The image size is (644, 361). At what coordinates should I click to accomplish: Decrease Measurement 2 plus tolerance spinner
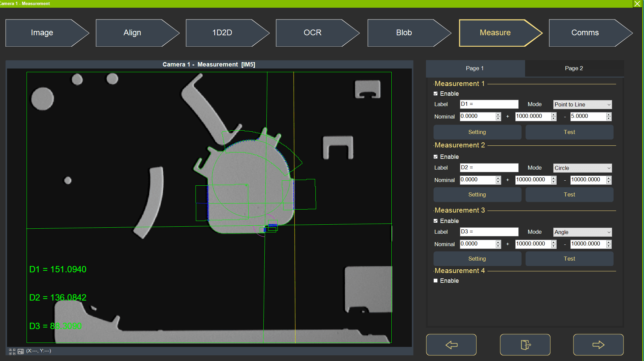coord(554,182)
